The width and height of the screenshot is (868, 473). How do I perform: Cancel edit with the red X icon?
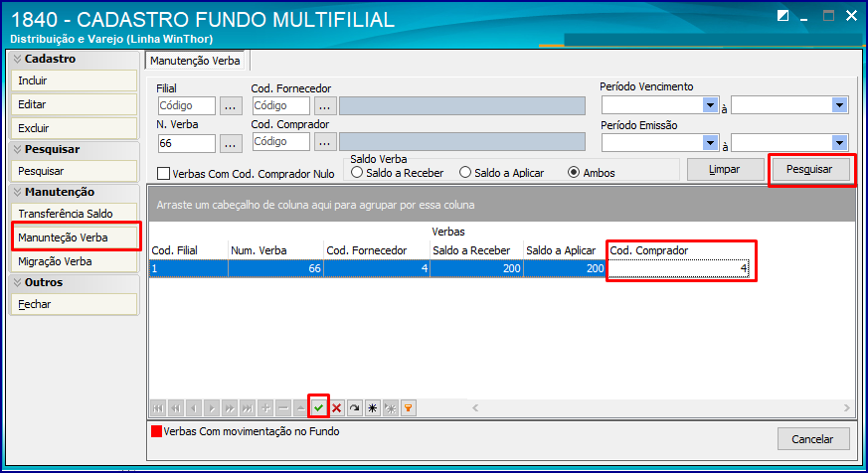(337, 408)
